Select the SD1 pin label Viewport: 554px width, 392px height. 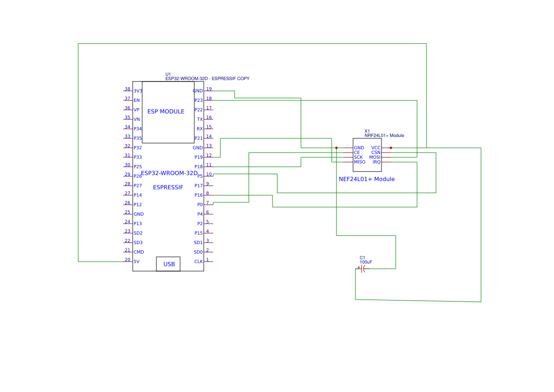click(x=198, y=243)
